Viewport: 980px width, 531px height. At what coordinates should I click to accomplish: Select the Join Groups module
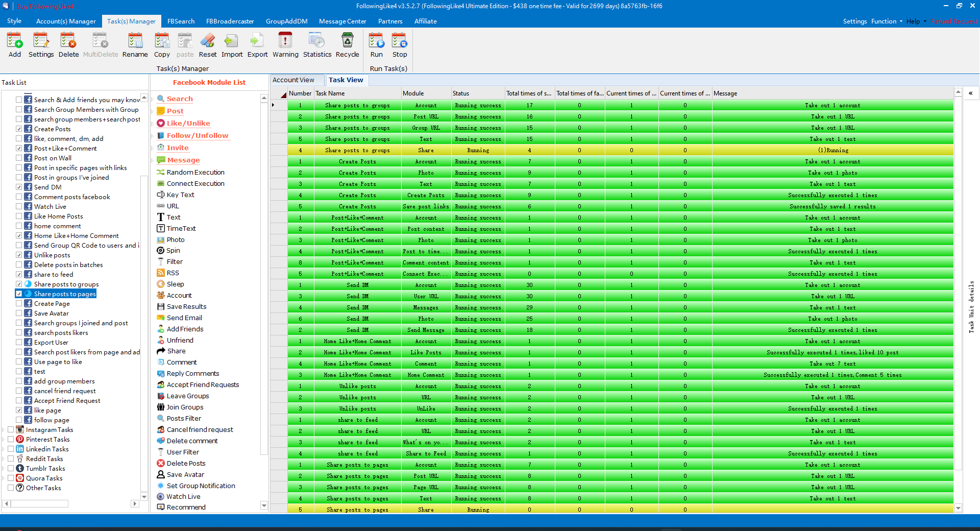[180, 407]
